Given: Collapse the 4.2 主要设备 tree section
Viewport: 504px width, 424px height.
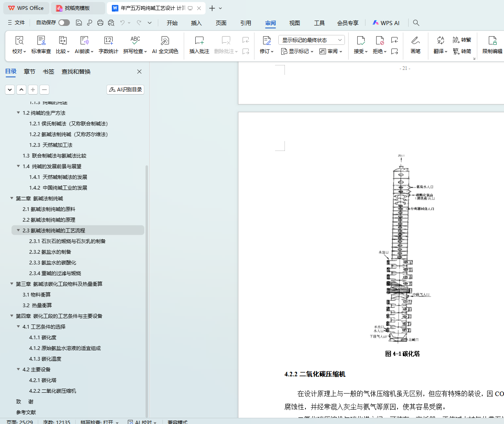Looking at the screenshot, I should coord(18,369).
